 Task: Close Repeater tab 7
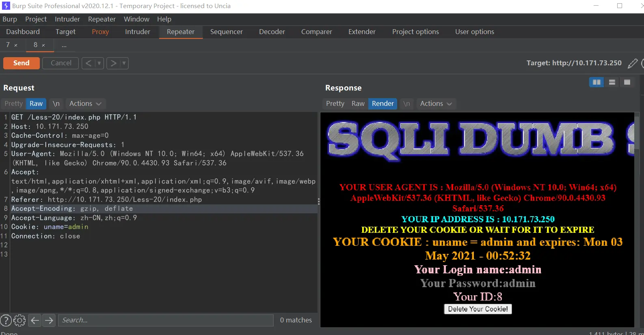click(x=16, y=45)
